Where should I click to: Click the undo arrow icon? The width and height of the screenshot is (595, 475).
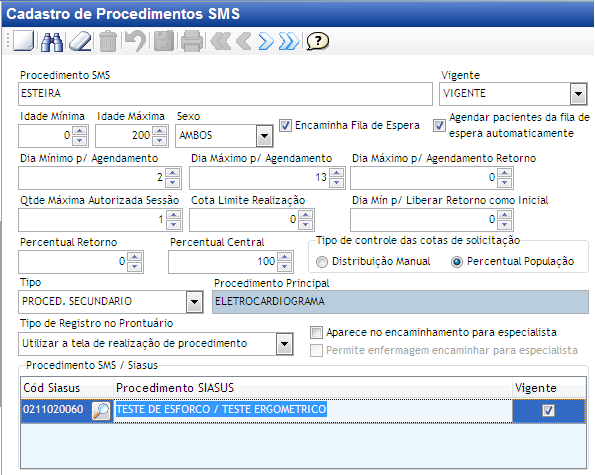(135, 41)
